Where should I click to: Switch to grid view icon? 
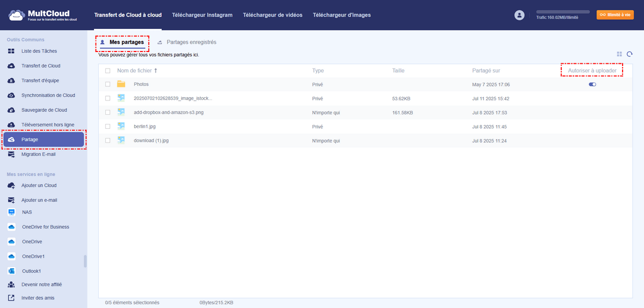pos(619,54)
